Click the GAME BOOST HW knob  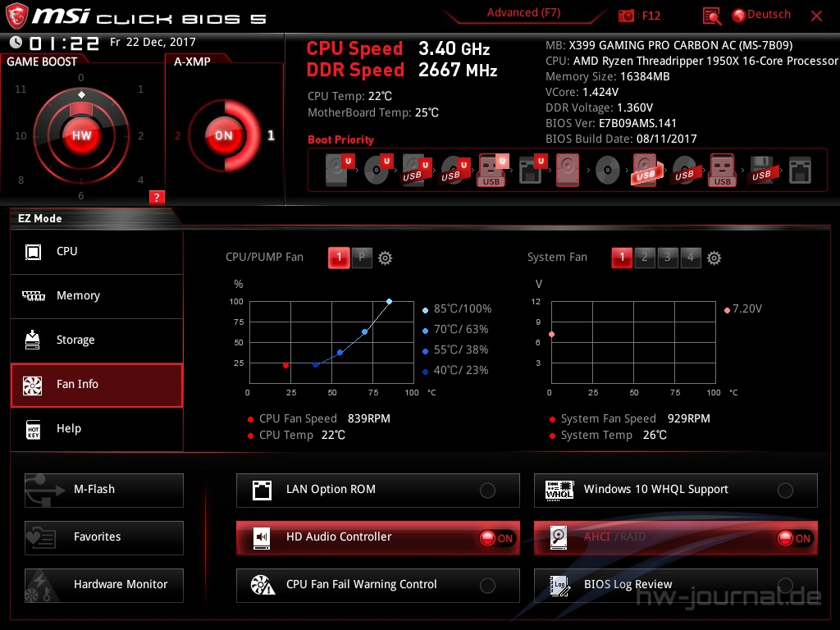tap(81, 135)
